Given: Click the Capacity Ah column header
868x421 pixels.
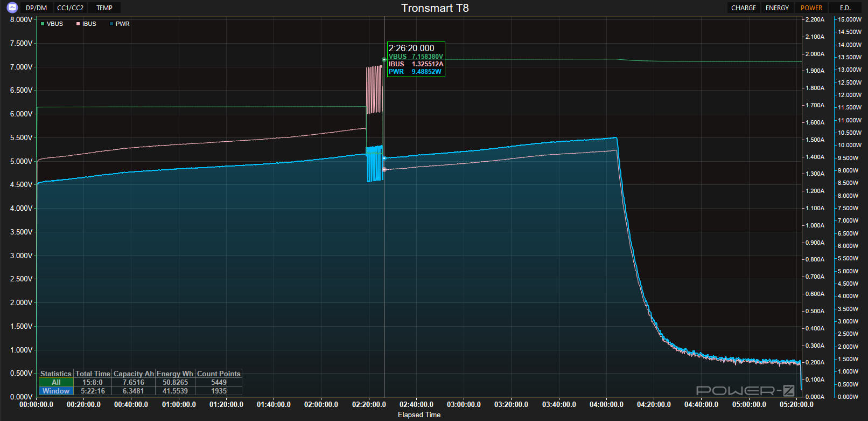Looking at the screenshot, I should (134, 374).
